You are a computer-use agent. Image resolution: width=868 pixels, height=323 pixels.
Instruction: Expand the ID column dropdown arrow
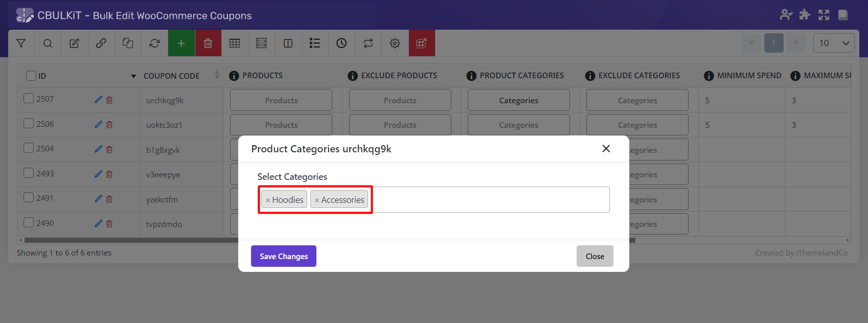[133, 76]
